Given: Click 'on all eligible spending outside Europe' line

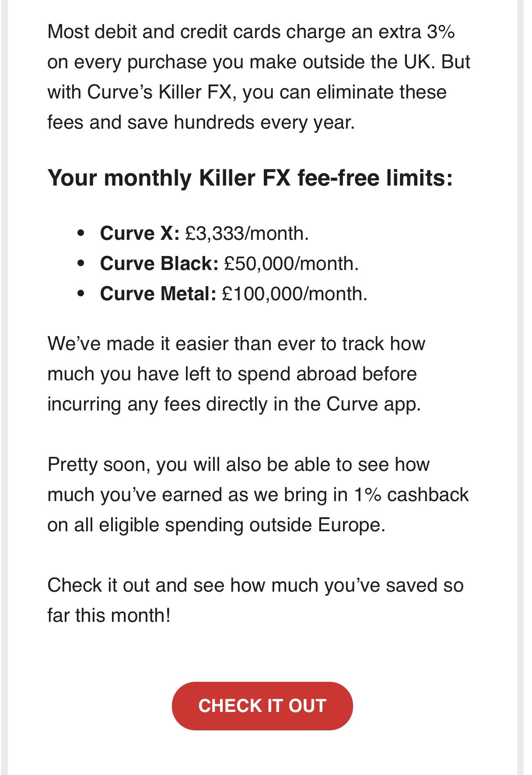Looking at the screenshot, I should 216,525.
